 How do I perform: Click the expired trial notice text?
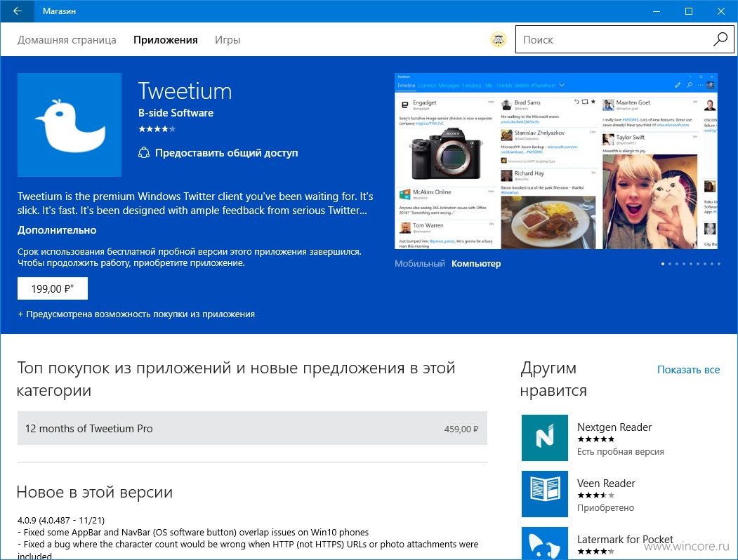point(189,258)
